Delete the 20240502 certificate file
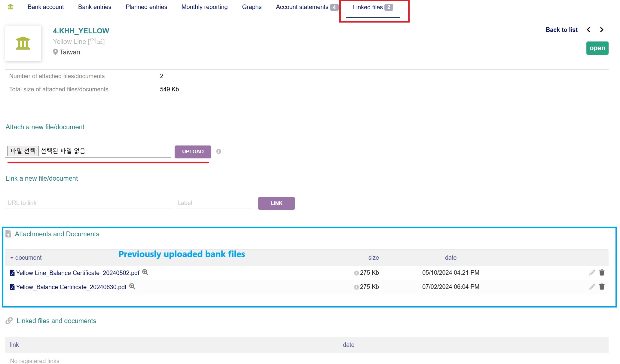This screenshot has height=364, width=620. (x=602, y=273)
